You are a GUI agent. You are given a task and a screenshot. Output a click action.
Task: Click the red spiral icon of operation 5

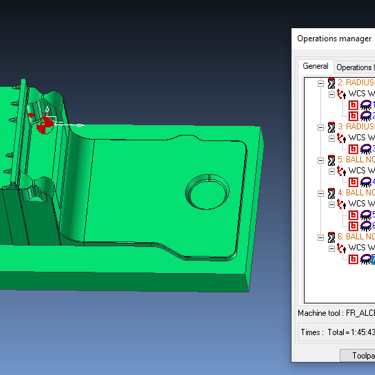coord(353,215)
